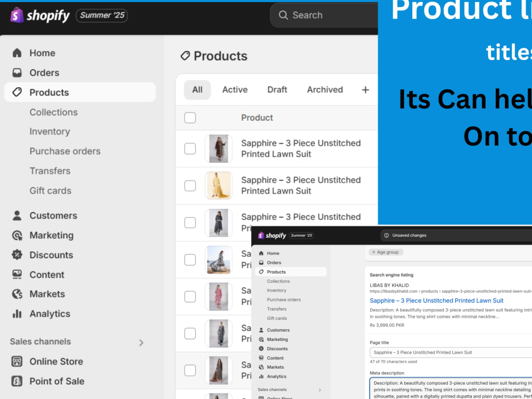
Task: Open Inventory in the main sidebar
Action: pos(50,131)
